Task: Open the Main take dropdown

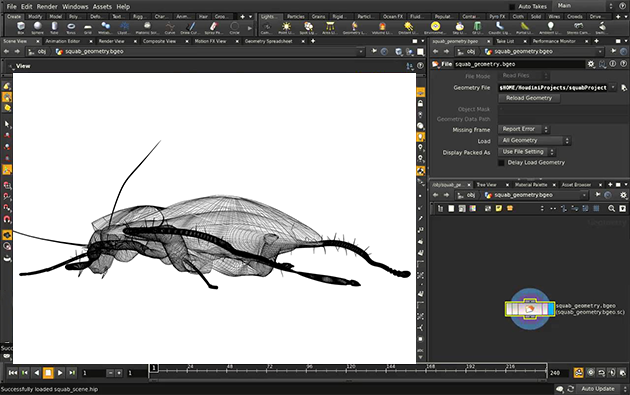Action: click(x=583, y=6)
